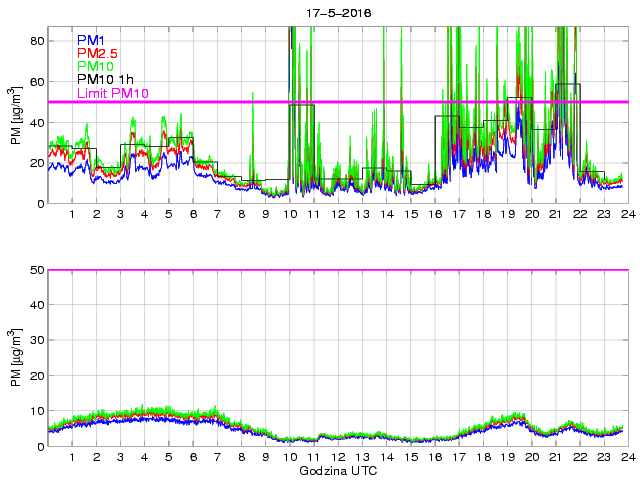Click the Godzina UTC x-axis label

click(x=337, y=470)
